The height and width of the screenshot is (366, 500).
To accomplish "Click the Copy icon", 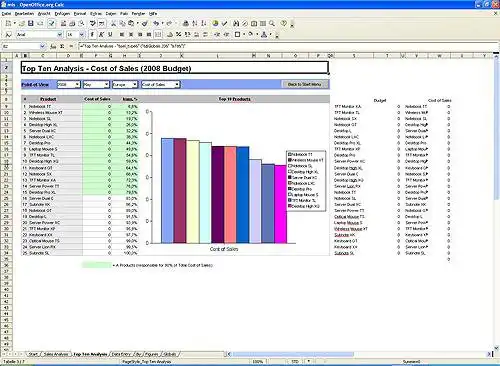I will (x=122, y=23).
